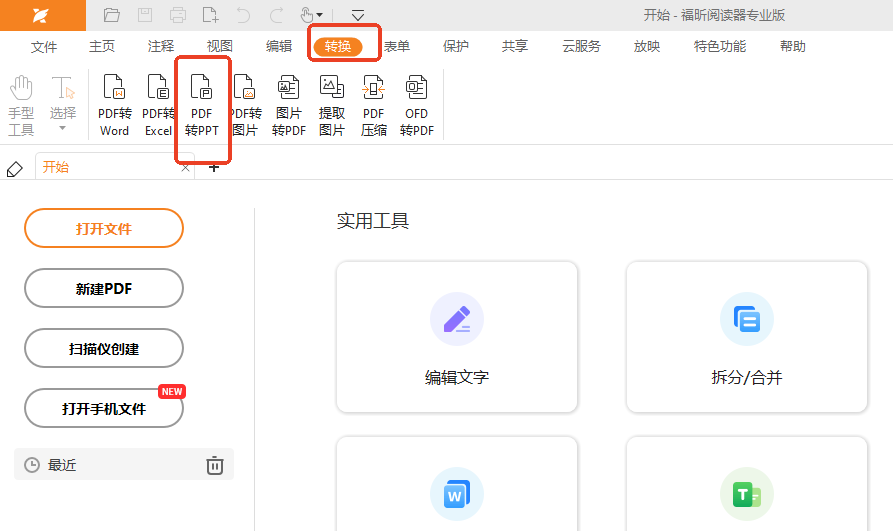
Task: Add a new tab with the plus button
Action: [x=214, y=168]
